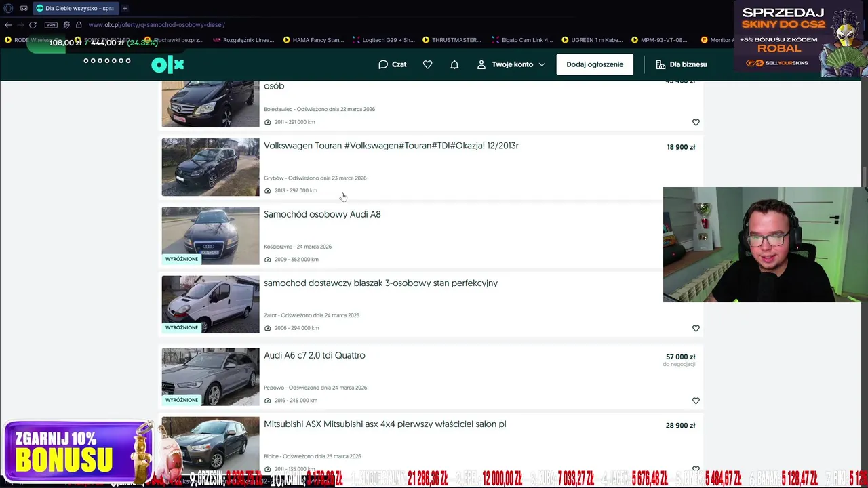
Task: Click the Audi A6 photo thumbnail
Action: tap(210, 376)
